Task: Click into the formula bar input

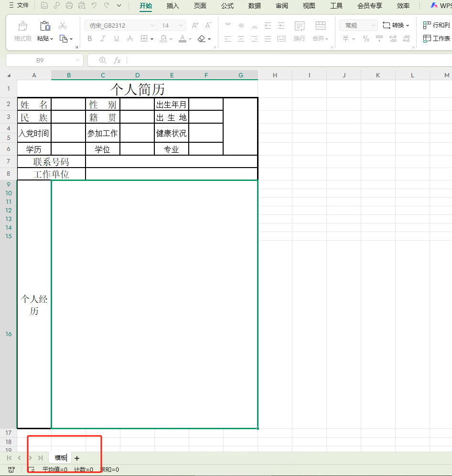Action: pyautogui.click(x=289, y=61)
